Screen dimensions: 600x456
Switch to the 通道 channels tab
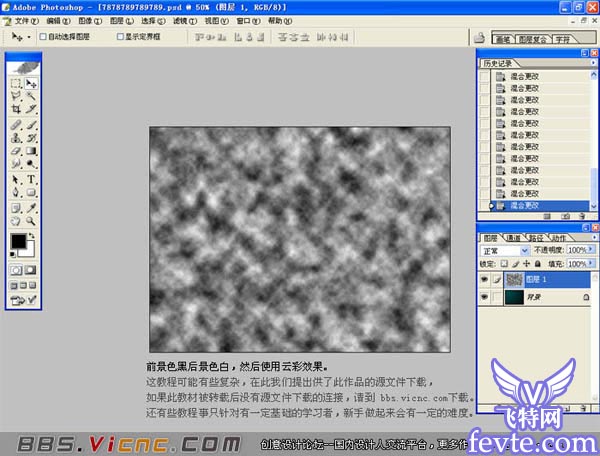click(514, 238)
